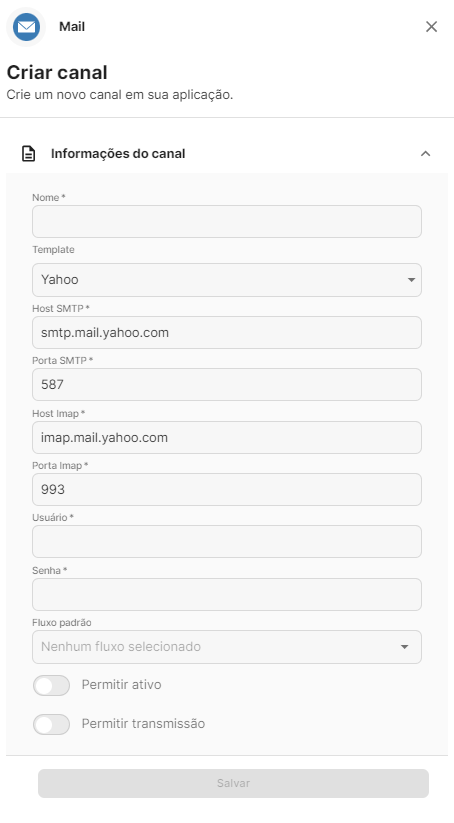Focus the Host Imap input field
The image size is (454, 823).
point(227,437)
